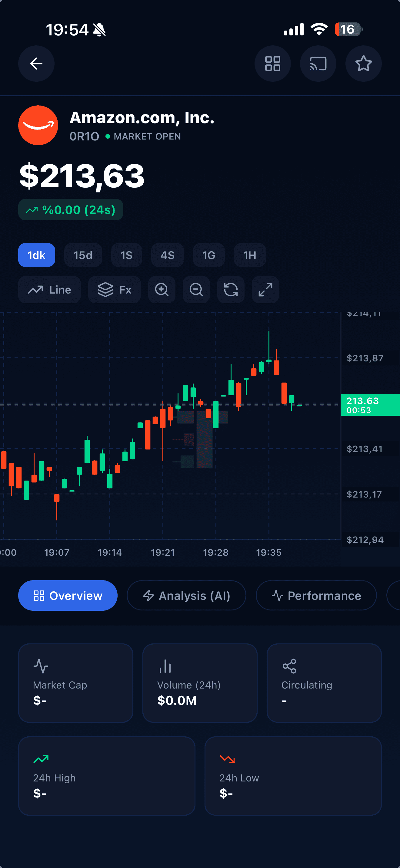Switch chart to 1H timeframe
The height and width of the screenshot is (868, 400).
[250, 255]
